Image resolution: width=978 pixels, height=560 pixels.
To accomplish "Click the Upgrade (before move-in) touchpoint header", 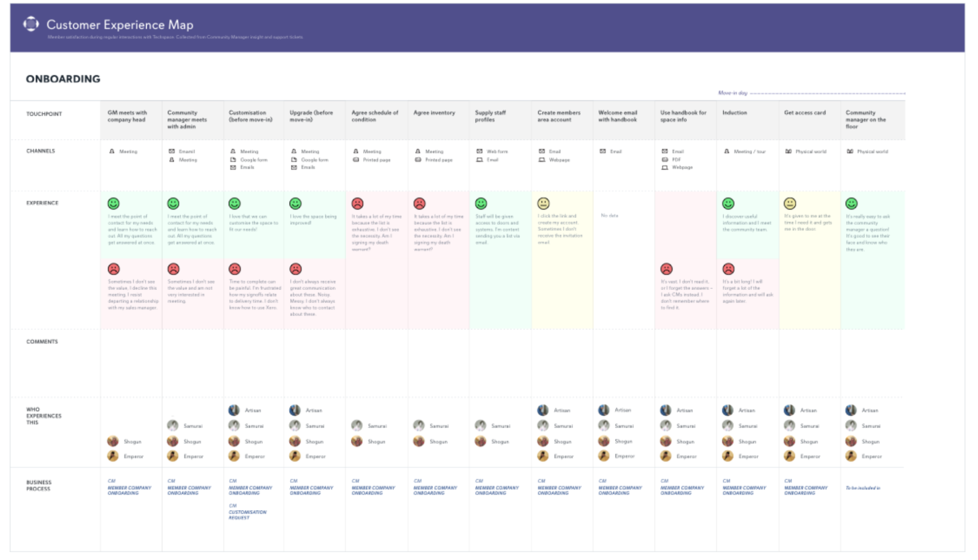I will coord(311,116).
